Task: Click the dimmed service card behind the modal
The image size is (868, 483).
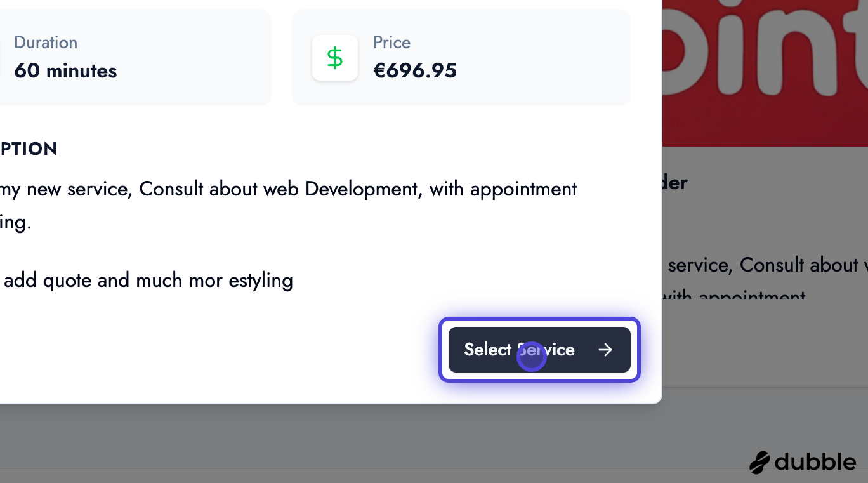Action: pyautogui.click(x=761, y=254)
